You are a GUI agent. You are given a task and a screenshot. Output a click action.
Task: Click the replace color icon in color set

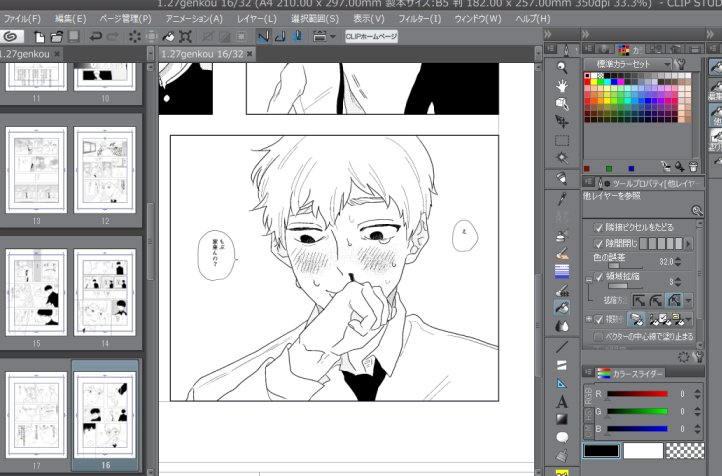(666, 166)
